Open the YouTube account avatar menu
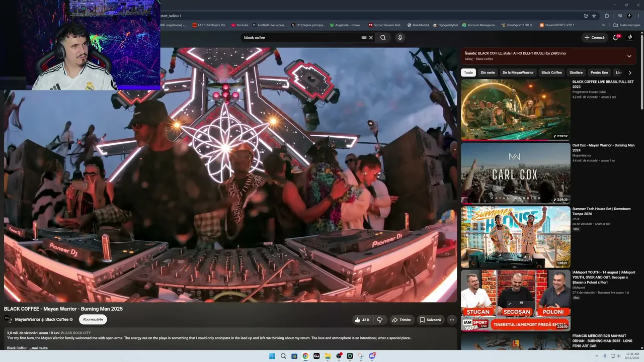 (x=630, y=37)
